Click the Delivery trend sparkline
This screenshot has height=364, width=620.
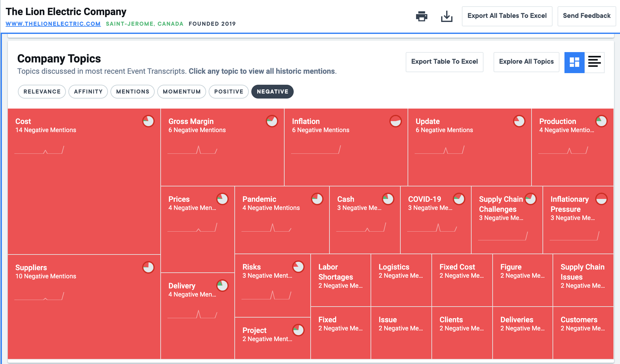click(192, 314)
